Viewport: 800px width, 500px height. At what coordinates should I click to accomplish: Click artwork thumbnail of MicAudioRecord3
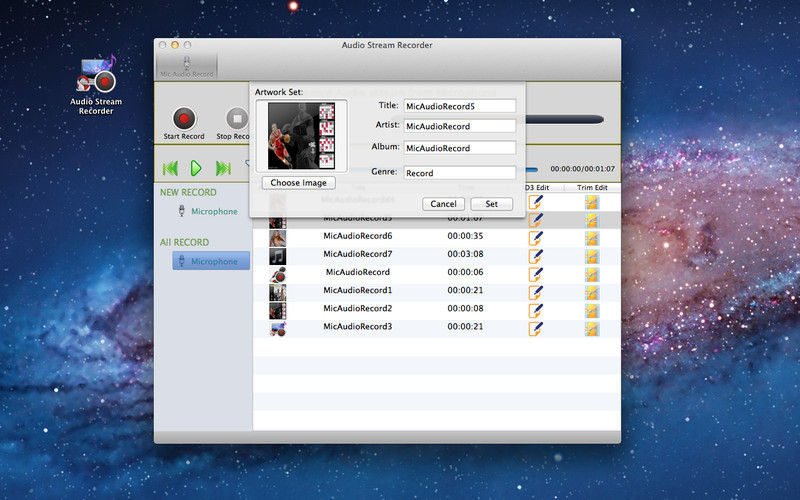coord(278,329)
